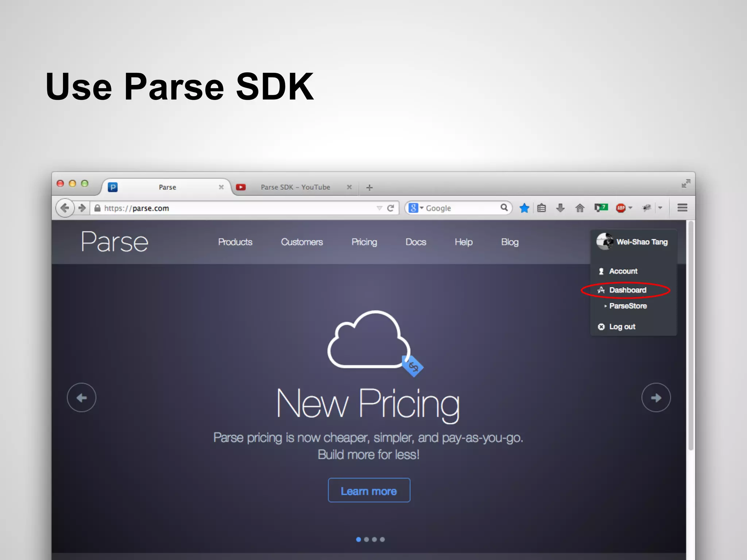This screenshot has width=747, height=560.
Task: Click the page vertical scrollbar
Action: [x=690, y=335]
